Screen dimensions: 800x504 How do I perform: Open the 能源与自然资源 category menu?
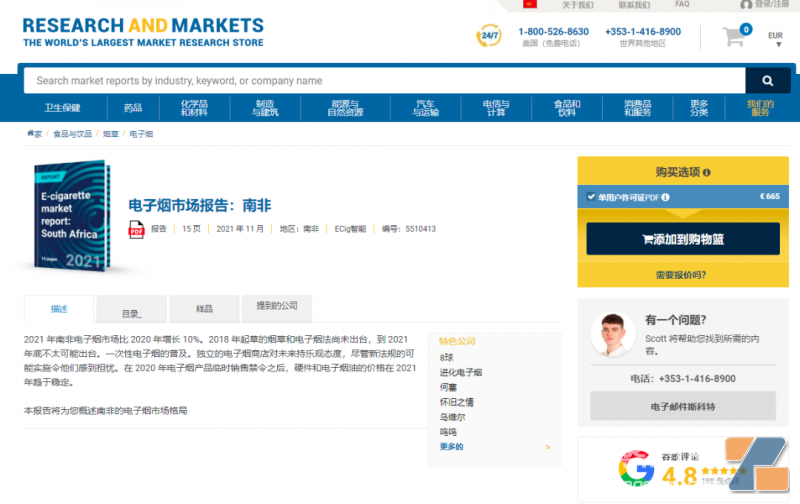click(x=345, y=108)
